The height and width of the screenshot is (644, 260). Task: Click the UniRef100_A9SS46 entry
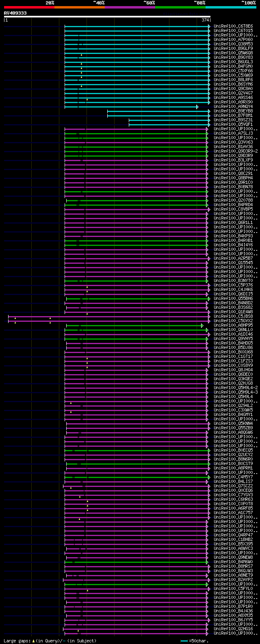point(233,98)
